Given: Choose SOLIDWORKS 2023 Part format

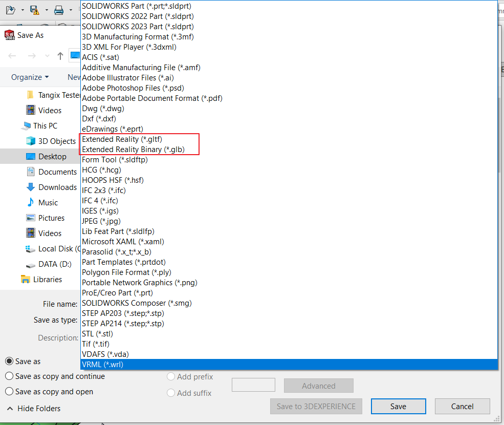Looking at the screenshot, I should (289, 27).
